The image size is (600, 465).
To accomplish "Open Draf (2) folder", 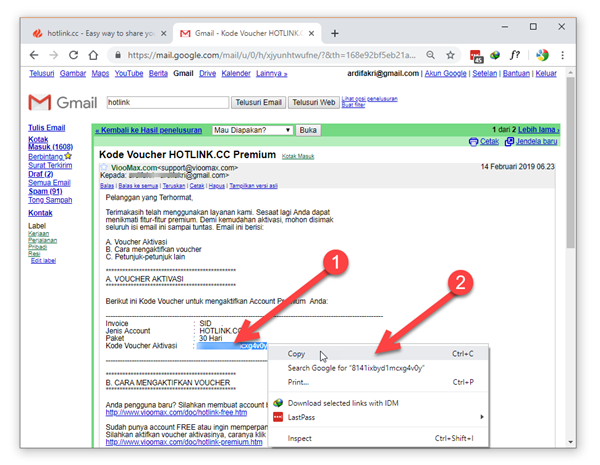I will point(41,174).
